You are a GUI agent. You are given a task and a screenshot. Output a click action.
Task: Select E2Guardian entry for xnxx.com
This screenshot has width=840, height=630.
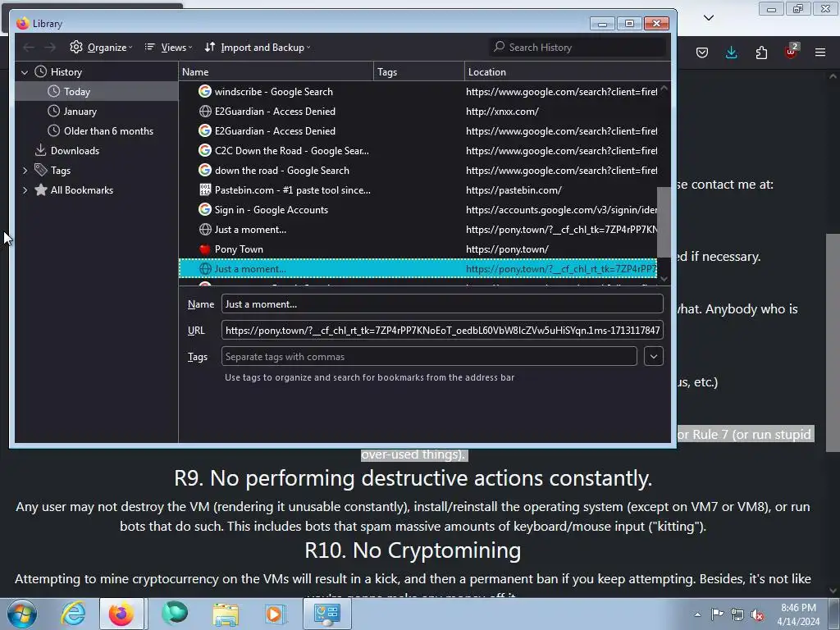(x=418, y=112)
